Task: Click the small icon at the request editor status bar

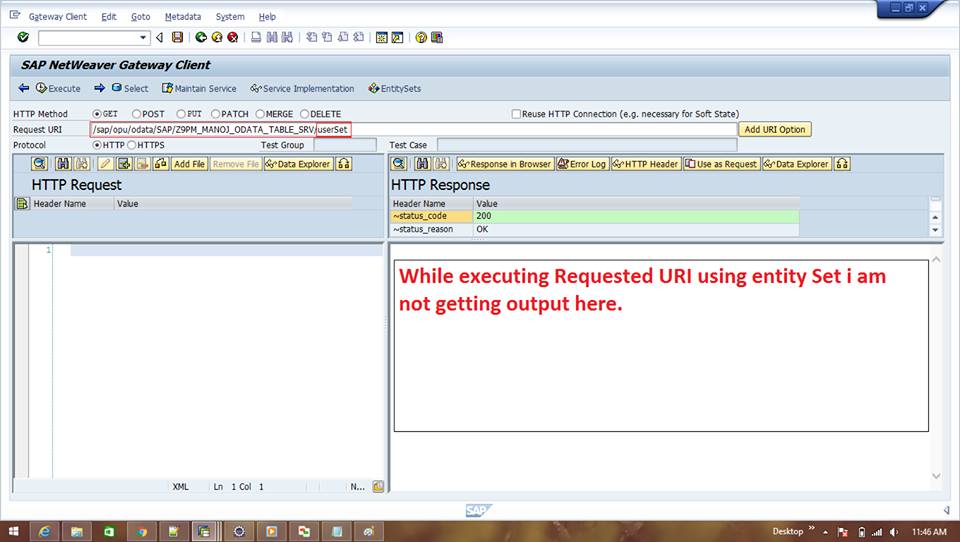Action: point(378,486)
